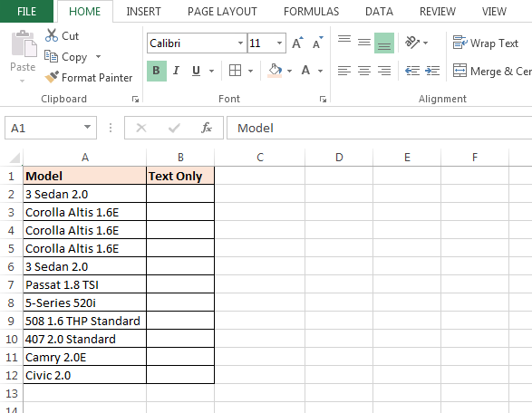Image resolution: width=532 pixels, height=413 pixels.
Task: Switch to the REVIEW tab
Action: (x=438, y=12)
